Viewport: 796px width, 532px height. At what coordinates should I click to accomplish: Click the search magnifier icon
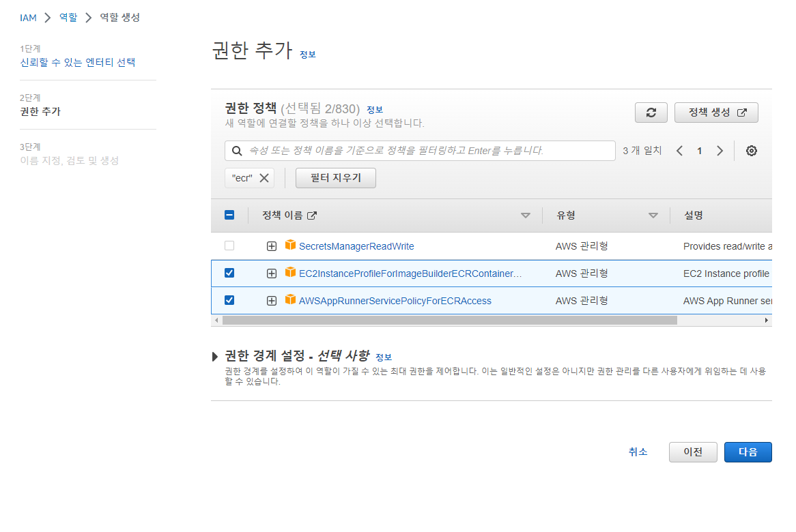click(x=237, y=151)
